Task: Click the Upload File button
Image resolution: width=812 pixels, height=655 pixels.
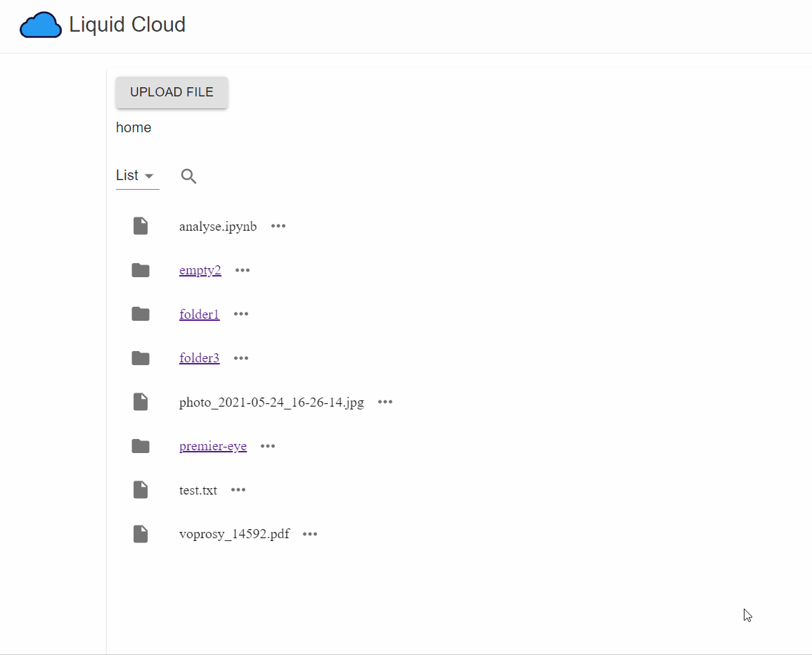Action: coord(172,92)
